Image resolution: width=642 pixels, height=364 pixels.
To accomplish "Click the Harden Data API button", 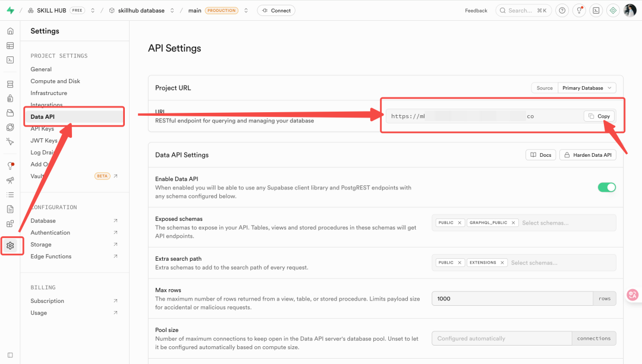I will pyautogui.click(x=587, y=155).
